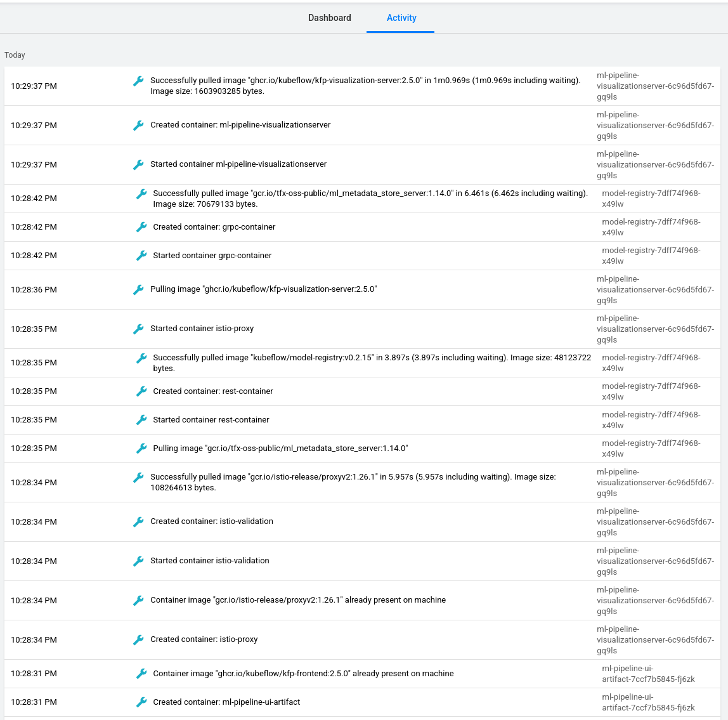Click wrench icon beside Pulling image kfp-visualization-server
Viewport: 728px width, 720px height.
(138, 289)
